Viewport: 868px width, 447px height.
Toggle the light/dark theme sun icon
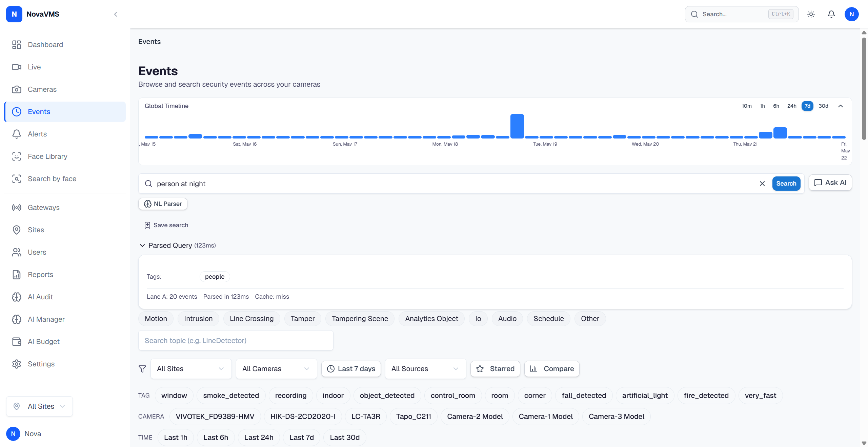811,14
